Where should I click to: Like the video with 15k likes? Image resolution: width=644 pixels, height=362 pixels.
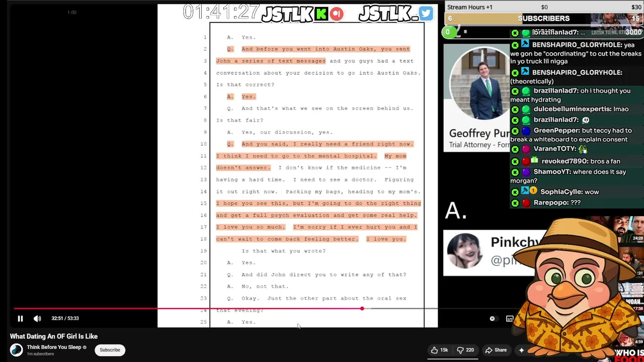439,350
